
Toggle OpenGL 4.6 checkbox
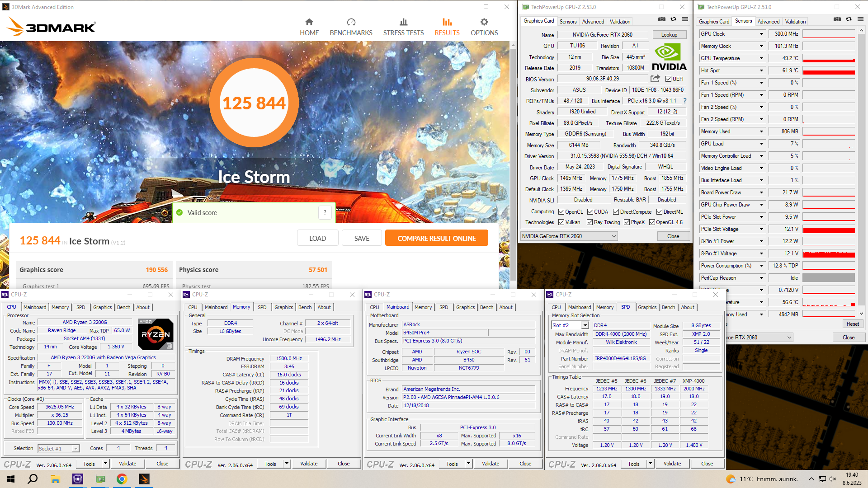click(x=652, y=222)
